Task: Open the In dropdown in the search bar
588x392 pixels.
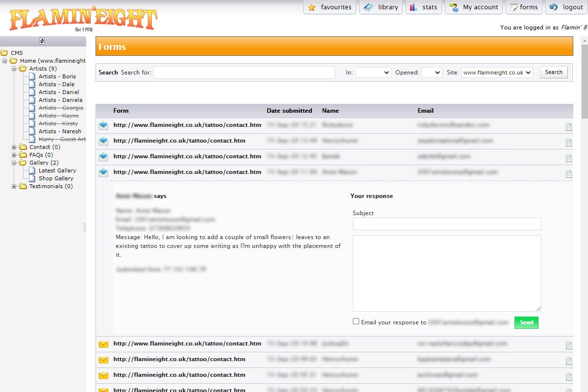Action: click(x=373, y=73)
